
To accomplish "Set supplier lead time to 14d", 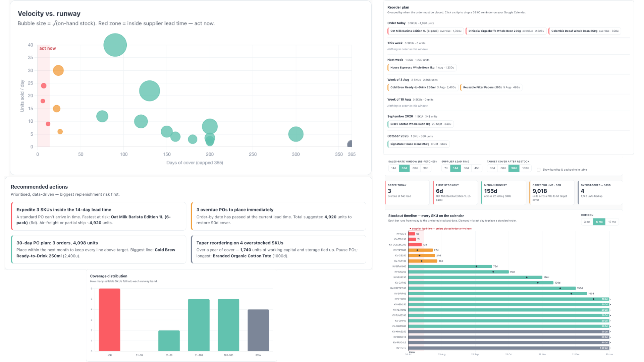I will [x=455, y=168].
